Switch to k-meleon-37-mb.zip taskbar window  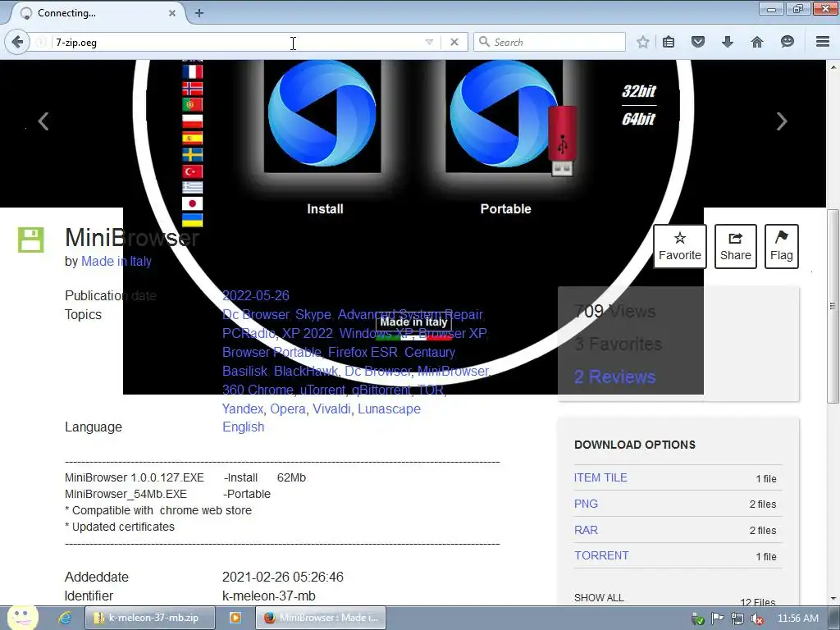click(151, 618)
